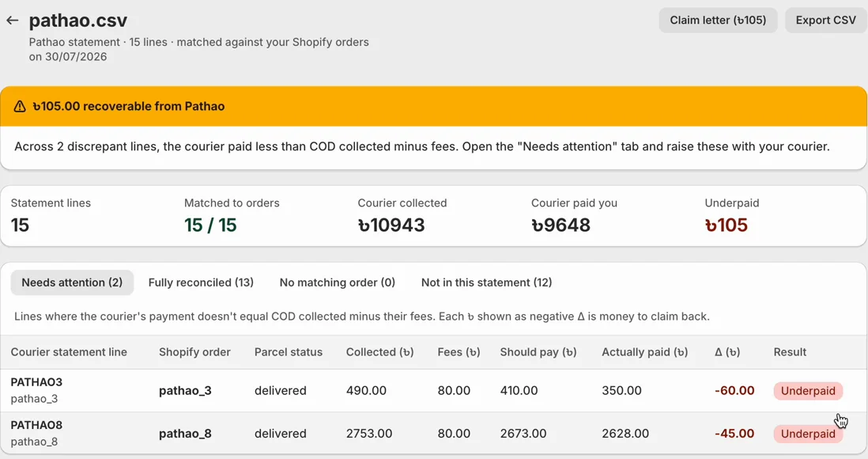Screen dimensions: 868x459
Task: Click the Courier collected value ৳10943
Action: 391,225
